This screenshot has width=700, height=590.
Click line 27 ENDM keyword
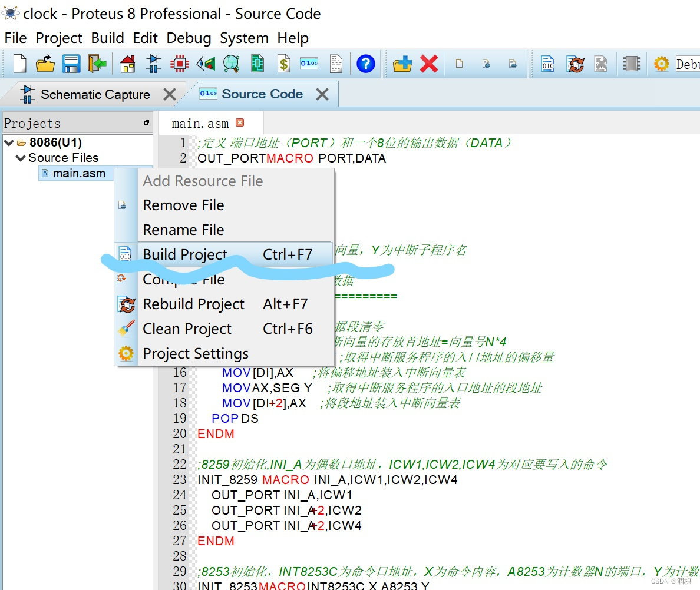[x=216, y=541]
